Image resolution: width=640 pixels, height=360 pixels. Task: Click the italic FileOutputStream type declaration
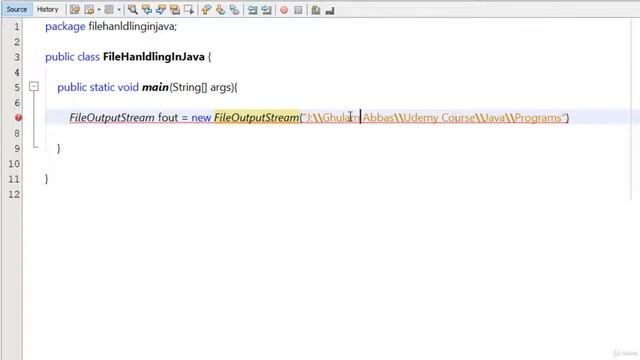(x=112, y=118)
